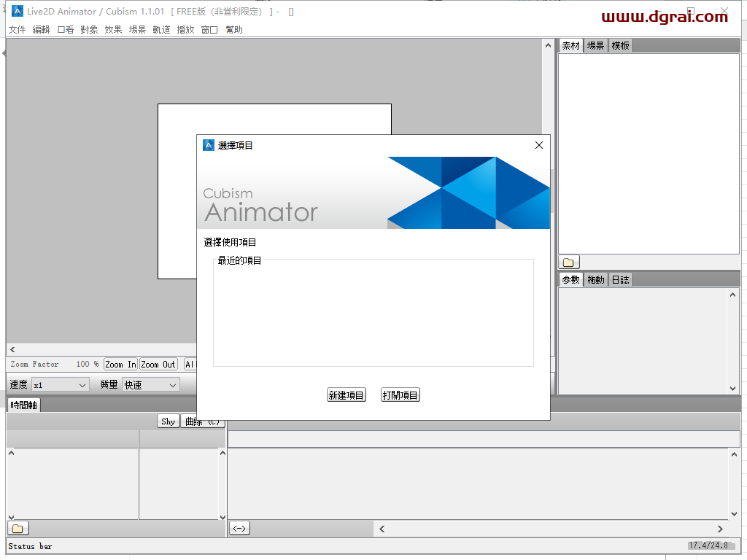Open the 軌道 menu

pyautogui.click(x=161, y=29)
